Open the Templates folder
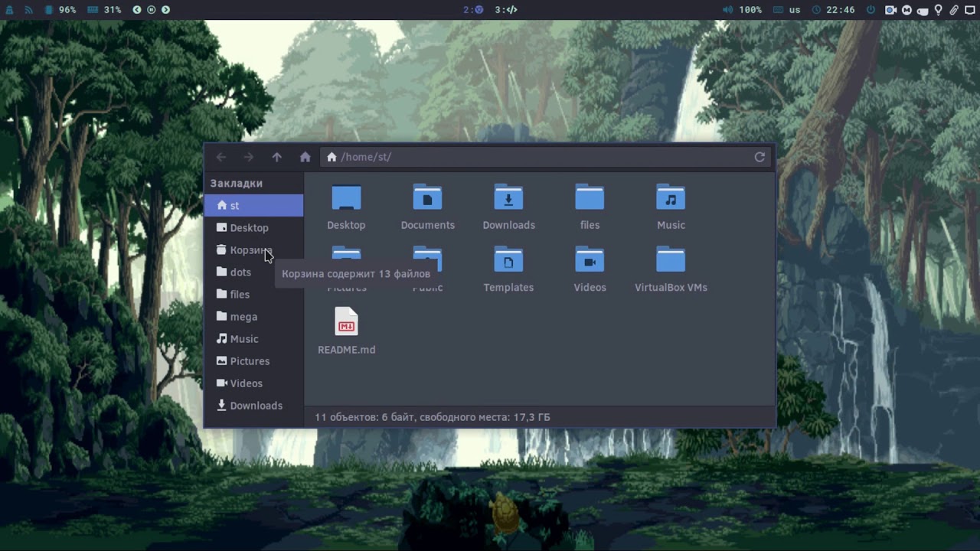This screenshot has height=551, width=980. [x=508, y=261]
